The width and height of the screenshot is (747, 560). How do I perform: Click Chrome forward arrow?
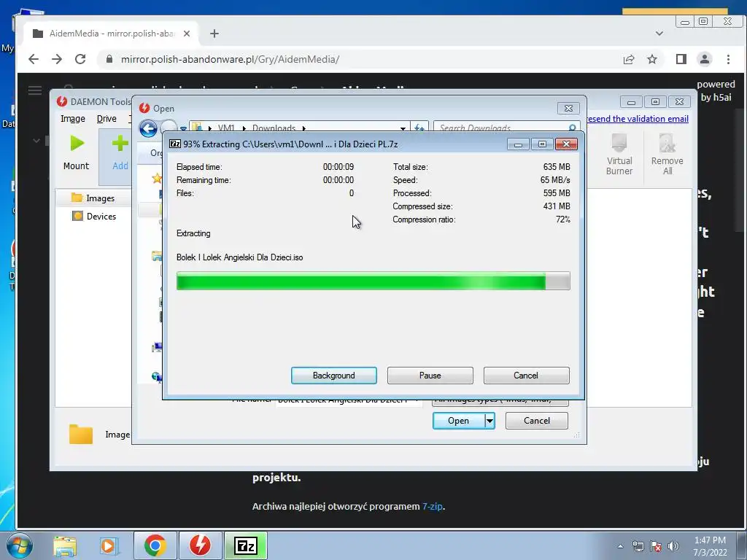click(x=57, y=59)
